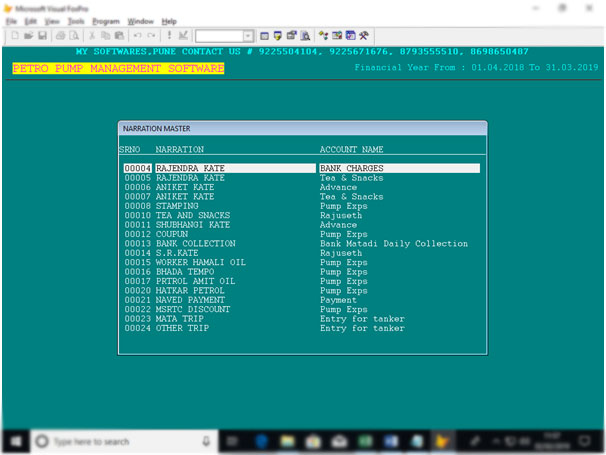Open the Command Window icon
606x455 pixels.
tap(264, 36)
